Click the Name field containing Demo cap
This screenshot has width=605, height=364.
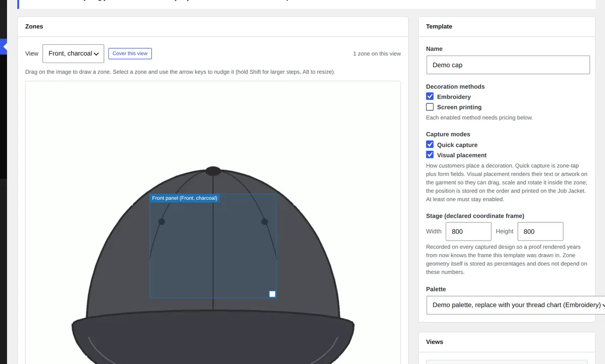click(508, 65)
